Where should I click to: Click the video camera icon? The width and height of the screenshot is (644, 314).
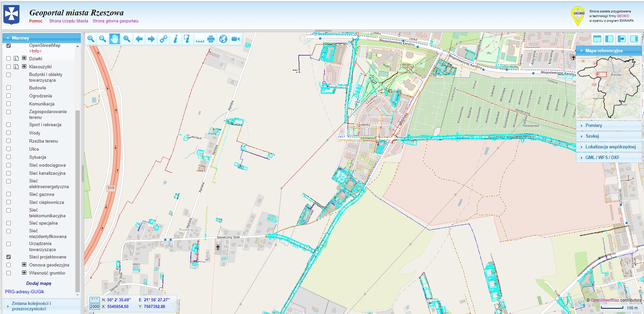click(236, 39)
